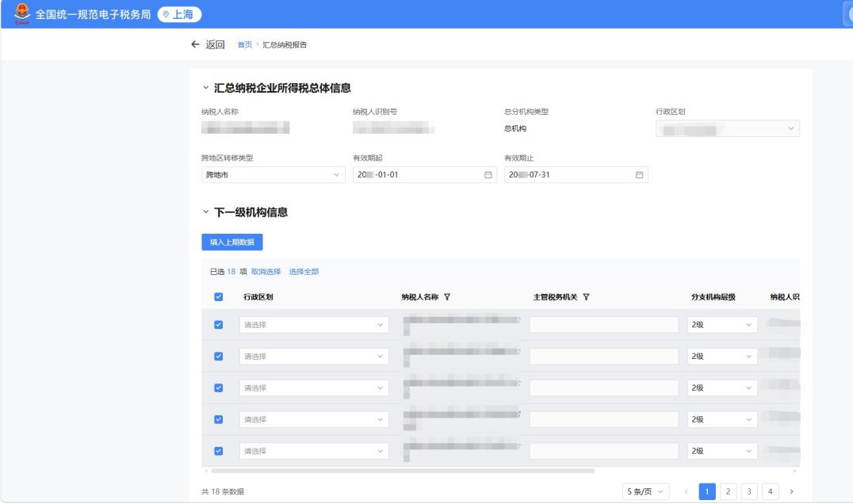Uncheck the third table row checkbox
The height and width of the screenshot is (504, 853).
coord(219,388)
